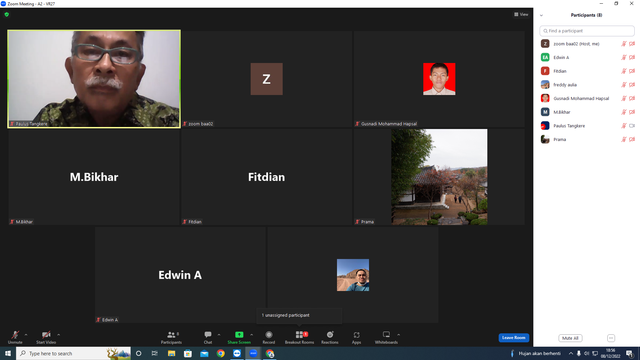Start Video using the camera button
The width and height of the screenshot is (640, 360).
coord(46,337)
